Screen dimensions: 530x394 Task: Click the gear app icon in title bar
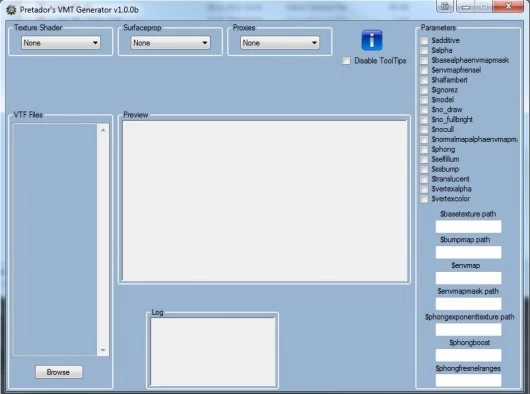click(x=11, y=10)
